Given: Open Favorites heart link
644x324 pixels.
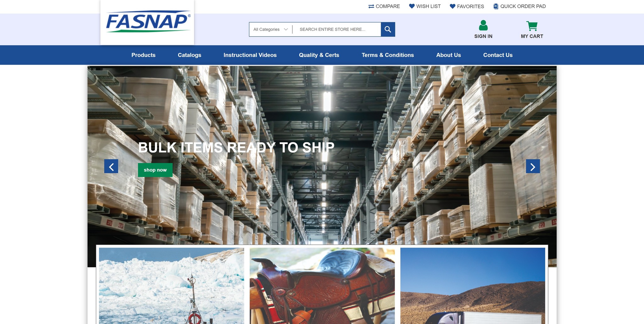Looking at the screenshot, I should click(x=467, y=6).
